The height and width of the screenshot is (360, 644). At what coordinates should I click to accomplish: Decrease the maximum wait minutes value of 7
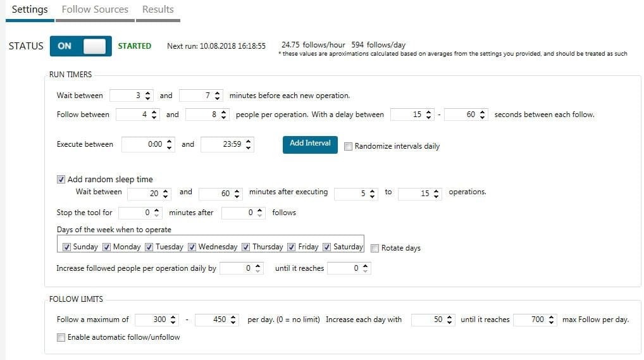click(x=217, y=98)
